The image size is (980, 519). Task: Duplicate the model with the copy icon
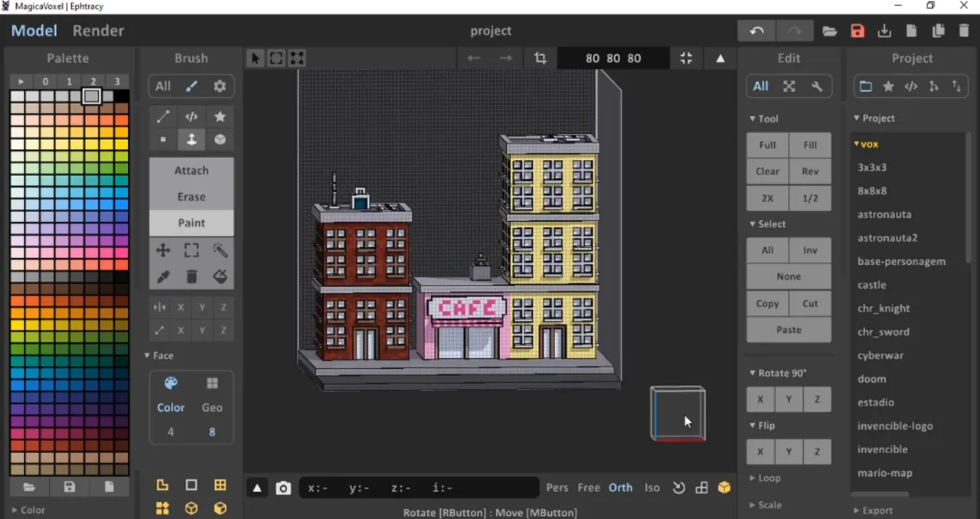point(938,31)
